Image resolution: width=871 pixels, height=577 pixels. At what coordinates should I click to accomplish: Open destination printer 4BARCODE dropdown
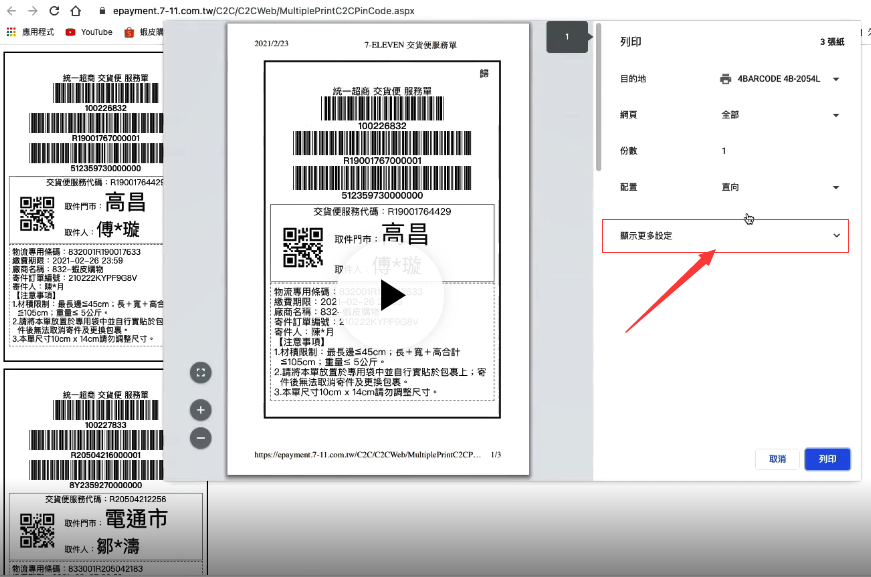779,79
